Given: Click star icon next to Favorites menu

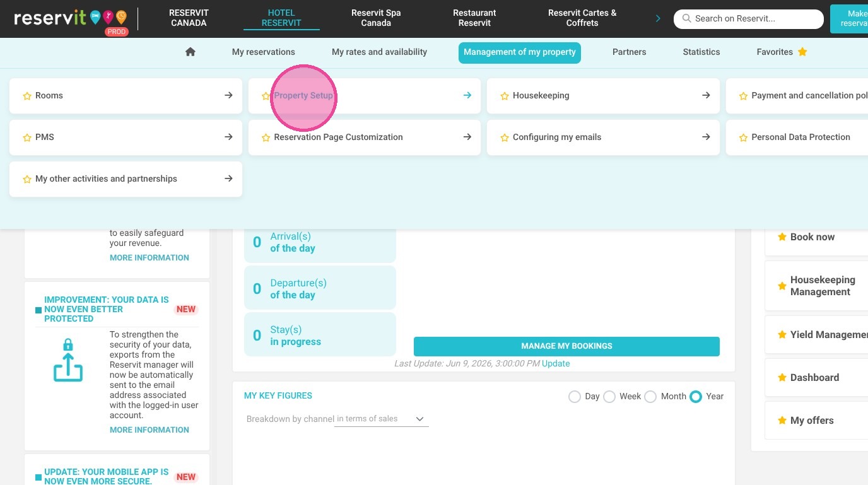Looking at the screenshot, I should [802, 52].
